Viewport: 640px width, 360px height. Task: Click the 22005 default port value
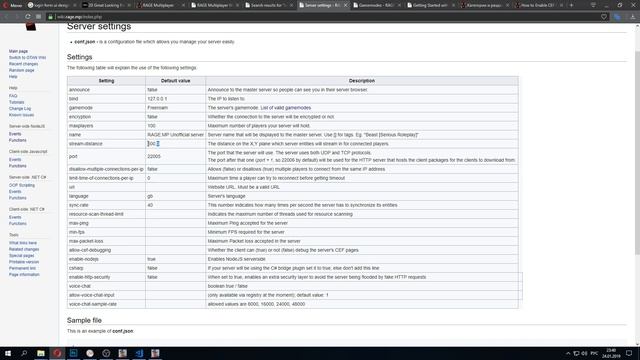(154, 156)
